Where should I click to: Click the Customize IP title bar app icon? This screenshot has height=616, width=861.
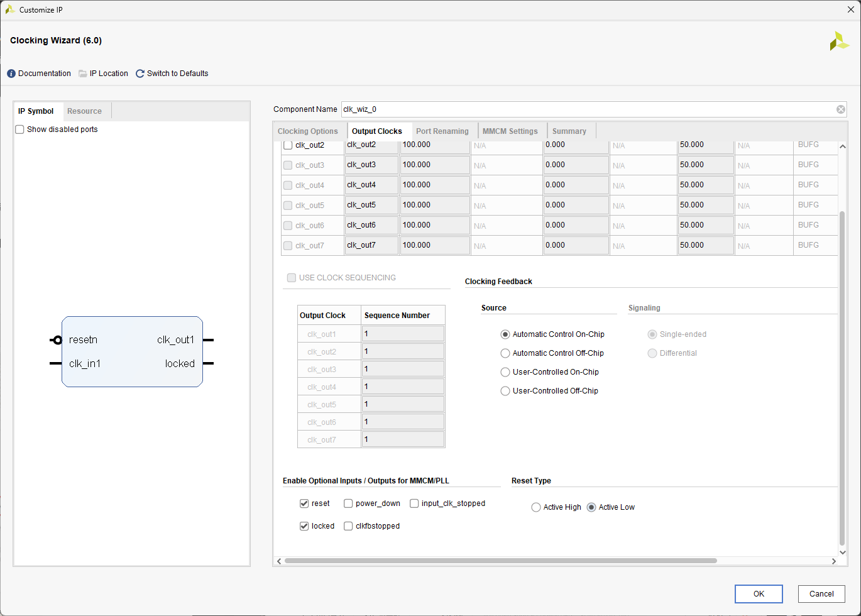coord(10,9)
